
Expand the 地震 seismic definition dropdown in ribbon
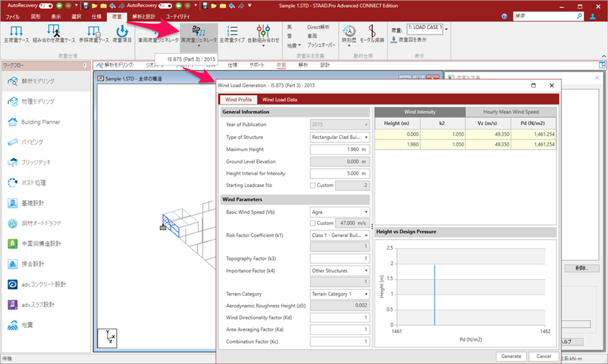[294, 46]
